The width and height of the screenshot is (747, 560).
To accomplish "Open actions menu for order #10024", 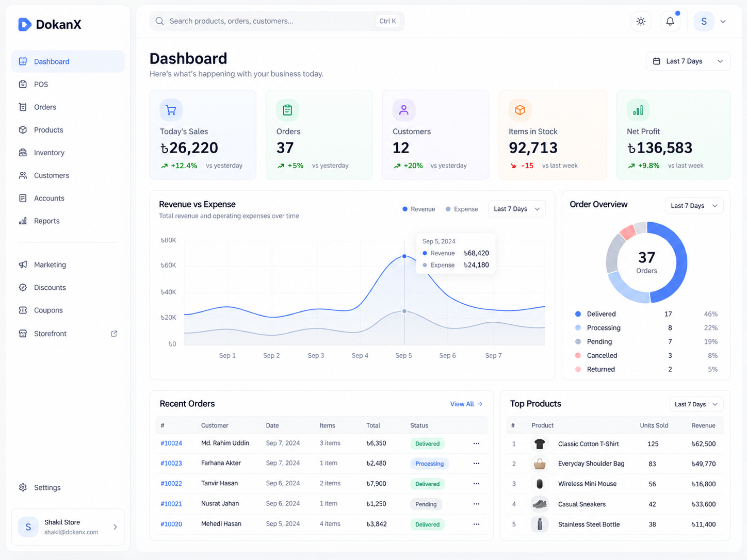I will 476,443.
